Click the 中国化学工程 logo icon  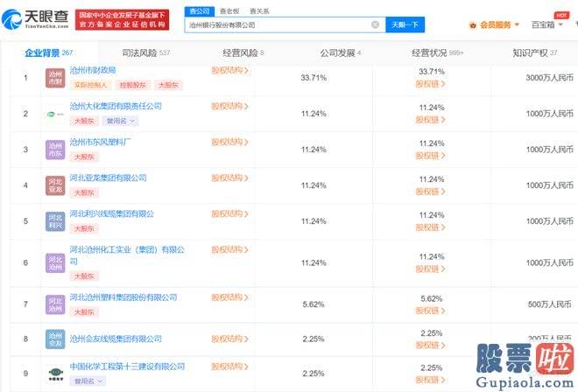(x=55, y=374)
